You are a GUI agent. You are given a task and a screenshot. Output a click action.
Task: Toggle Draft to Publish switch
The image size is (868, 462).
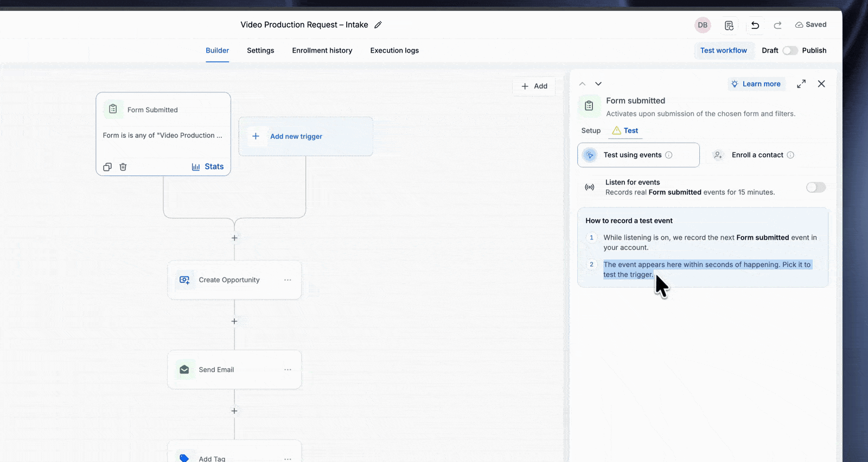(790, 50)
